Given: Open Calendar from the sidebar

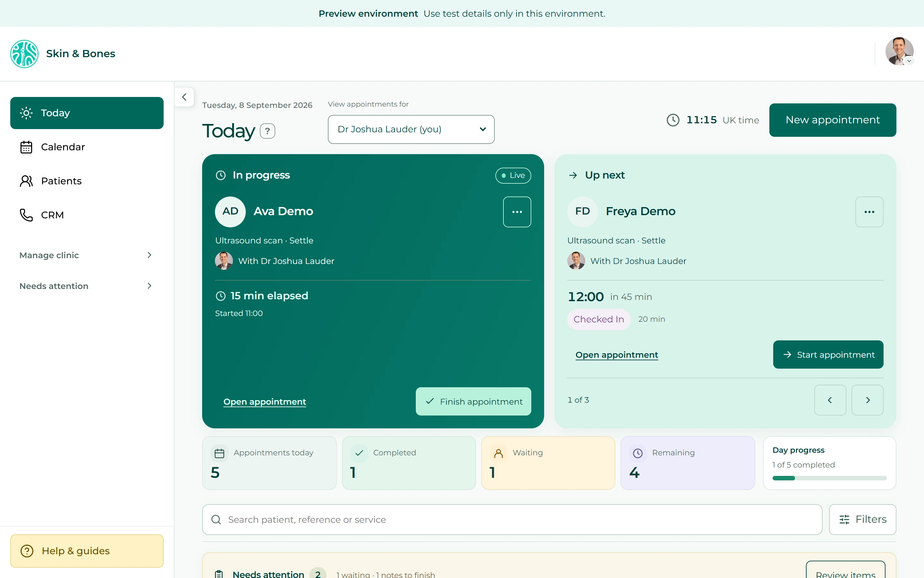Looking at the screenshot, I should coord(87,147).
